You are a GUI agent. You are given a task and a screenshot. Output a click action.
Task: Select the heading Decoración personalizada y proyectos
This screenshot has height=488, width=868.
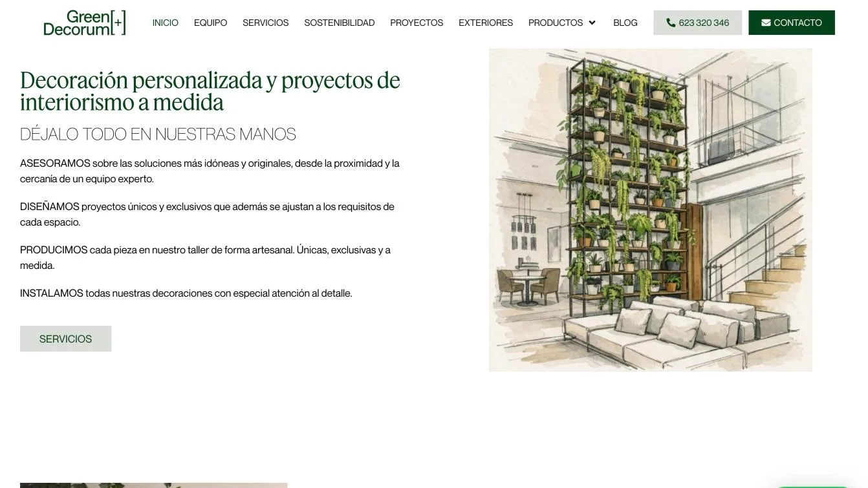pyautogui.click(x=210, y=91)
